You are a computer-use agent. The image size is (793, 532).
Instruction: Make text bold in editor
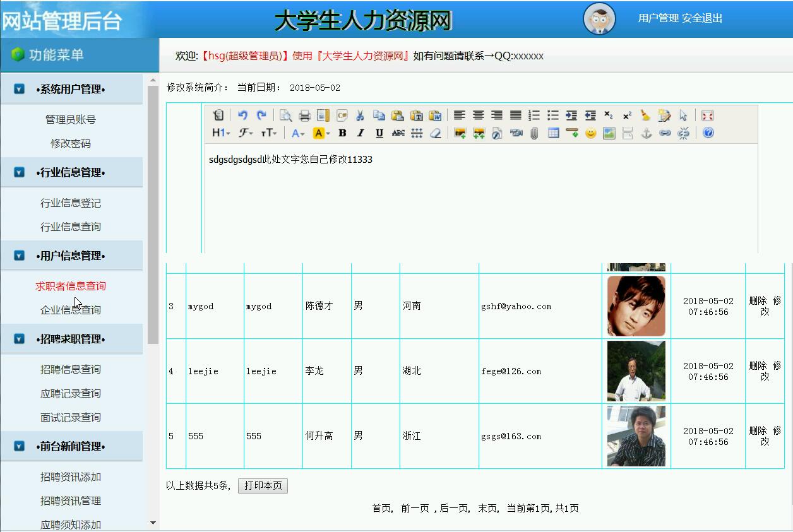point(342,133)
